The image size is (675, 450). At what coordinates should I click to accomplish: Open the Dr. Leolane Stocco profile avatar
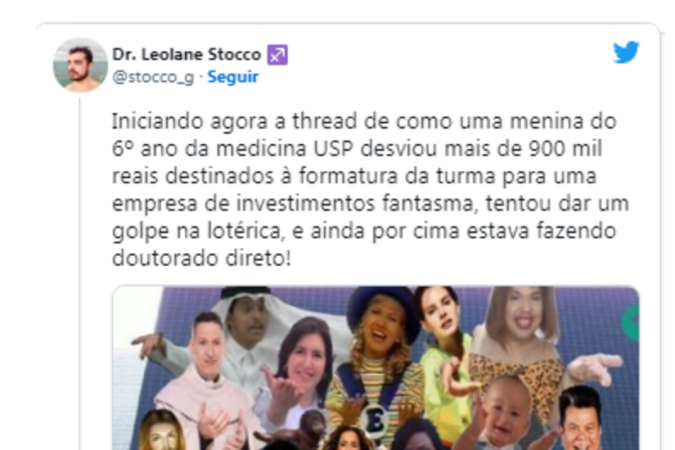pyautogui.click(x=80, y=65)
